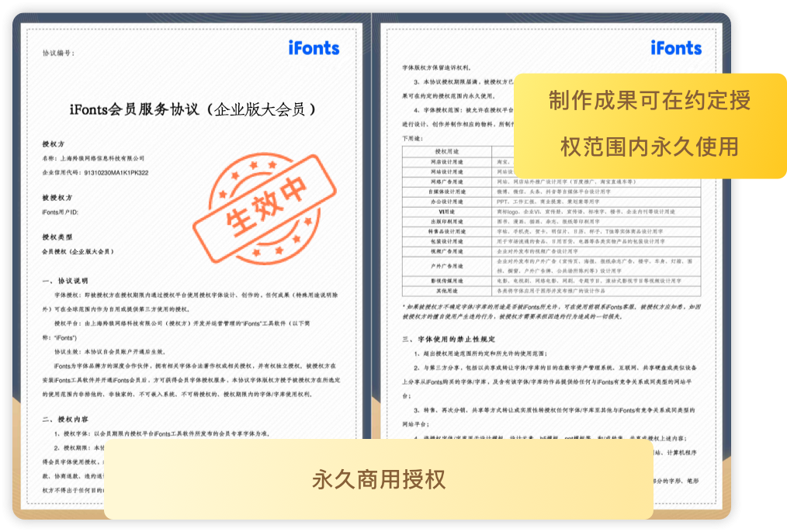Click the yellow 制作成果可在约定授权范围内永久使用 callout
Screen dimensions: 787x532
pyautogui.click(x=650, y=126)
